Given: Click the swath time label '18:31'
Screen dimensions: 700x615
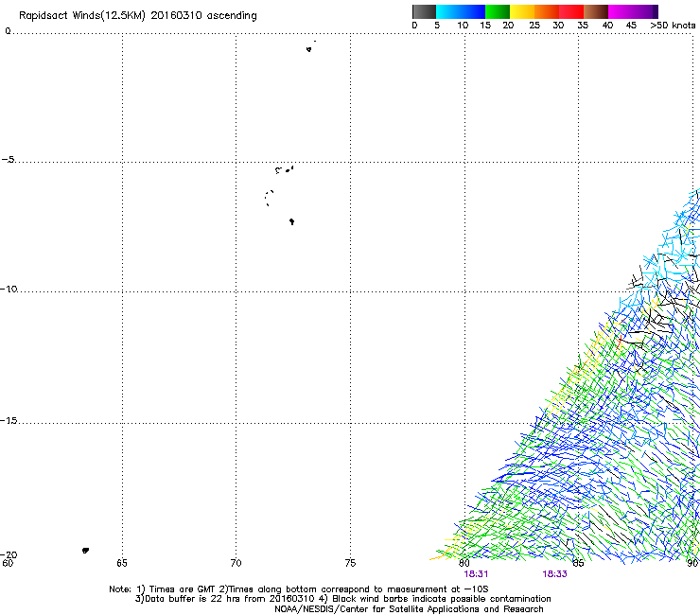Looking at the screenshot, I should point(476,574).
